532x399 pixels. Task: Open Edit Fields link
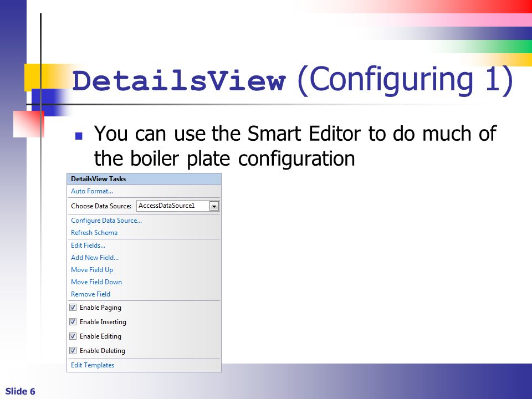(x=88, y=245)
